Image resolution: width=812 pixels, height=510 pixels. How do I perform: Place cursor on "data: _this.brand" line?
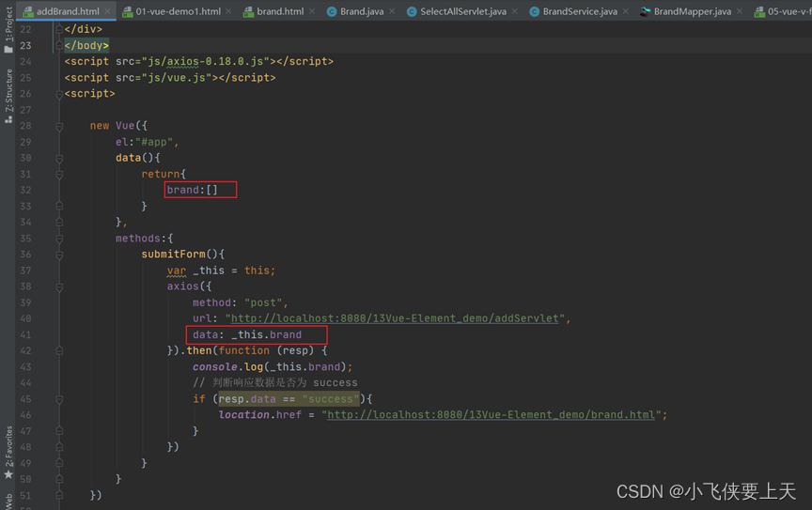(247, 335)
